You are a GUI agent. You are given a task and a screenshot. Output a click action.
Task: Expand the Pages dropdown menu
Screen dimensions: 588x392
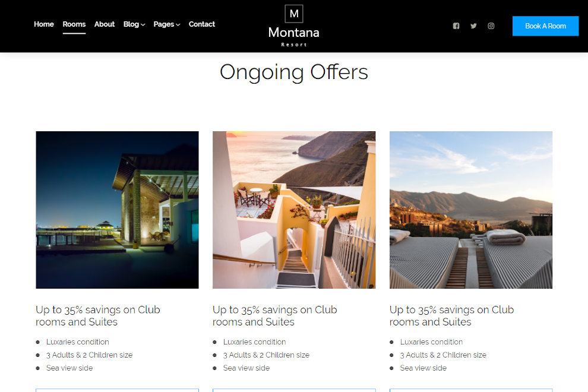[x=166, y=24]
